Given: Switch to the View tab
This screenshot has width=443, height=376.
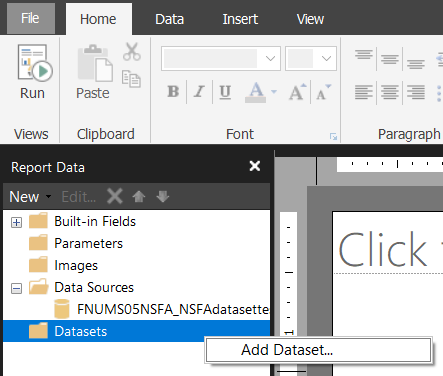Looking at the screenshot, I should [x=310, y=19].
